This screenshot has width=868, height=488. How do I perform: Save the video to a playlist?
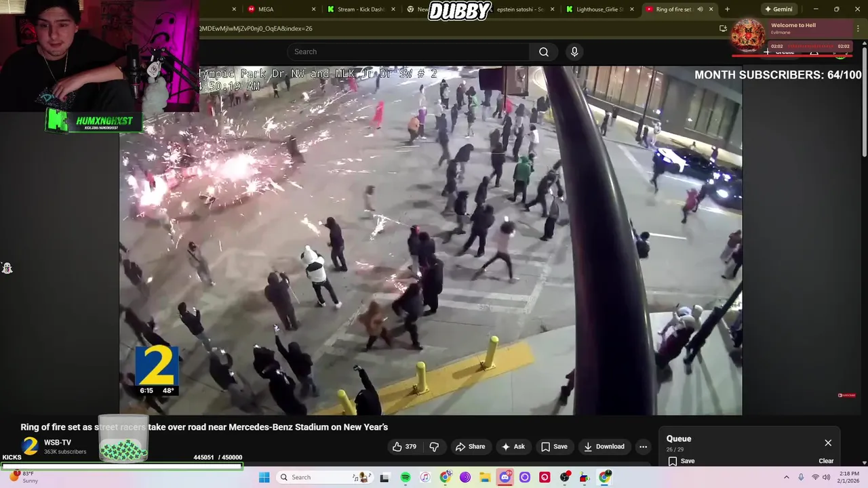[554, 447]
